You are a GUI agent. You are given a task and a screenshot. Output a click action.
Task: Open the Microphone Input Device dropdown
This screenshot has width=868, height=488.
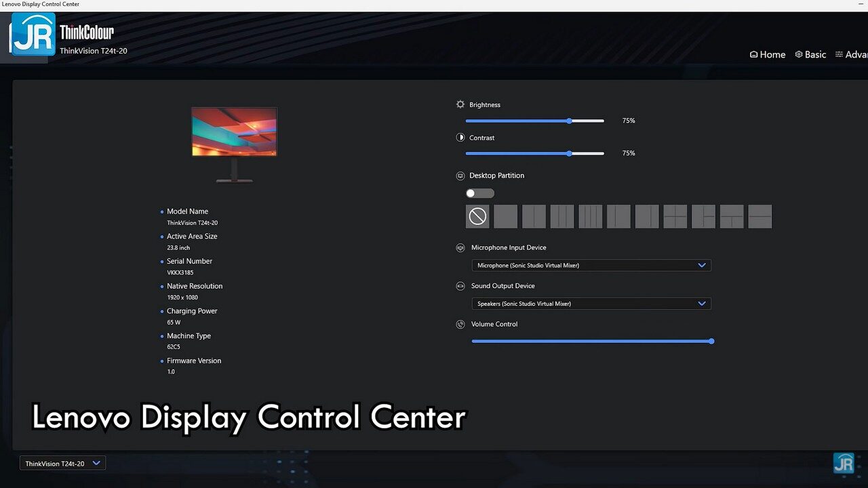(x=591, y=266)
